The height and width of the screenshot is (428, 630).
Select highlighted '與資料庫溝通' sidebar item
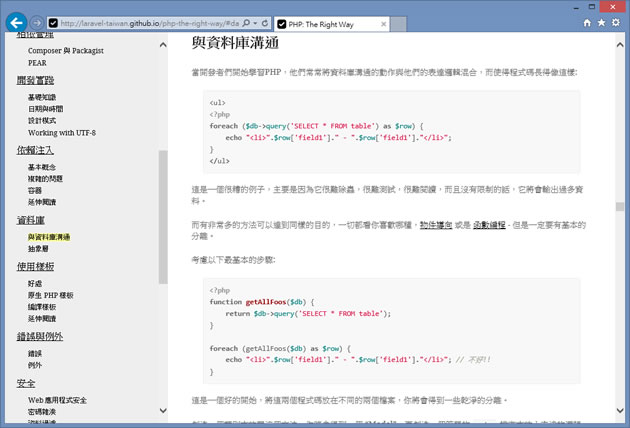tap(49, 237)
